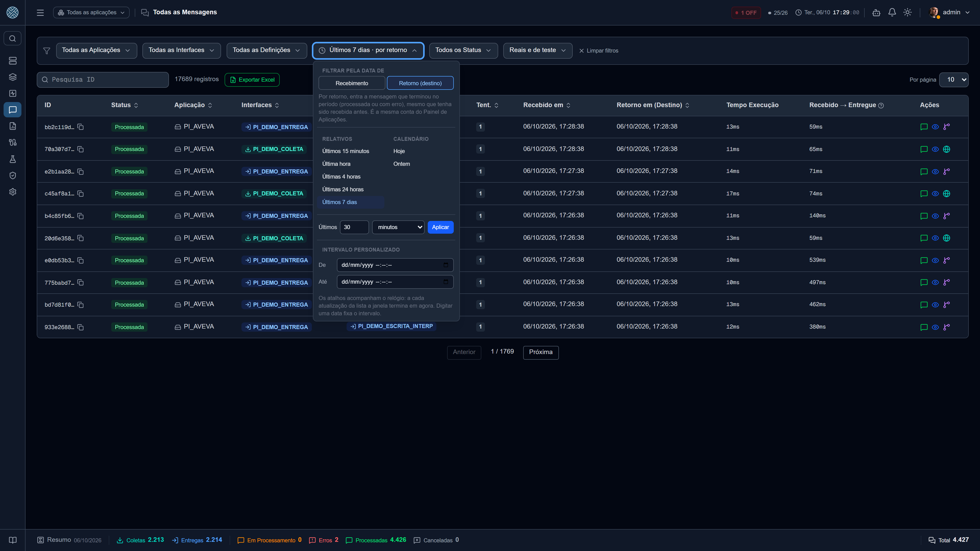Click the Aplicar button
Image resolution: width=980 pixels, height=551 pixels.
point(440,227)
